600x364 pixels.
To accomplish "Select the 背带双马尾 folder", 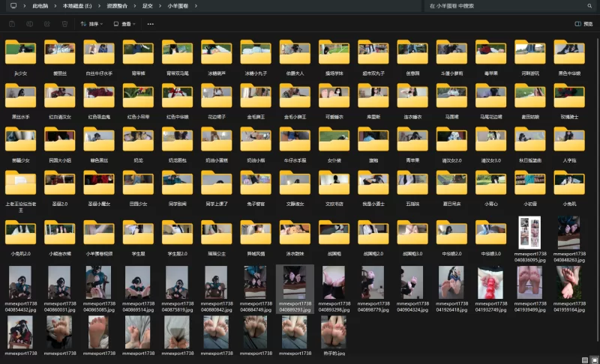I will pyautogui.click(x=177, y=57).
